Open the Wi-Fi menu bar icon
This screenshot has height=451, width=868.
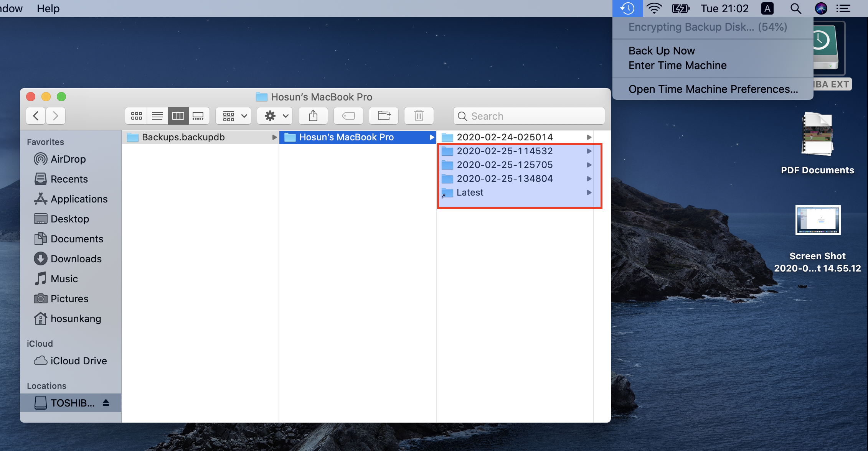654,8
